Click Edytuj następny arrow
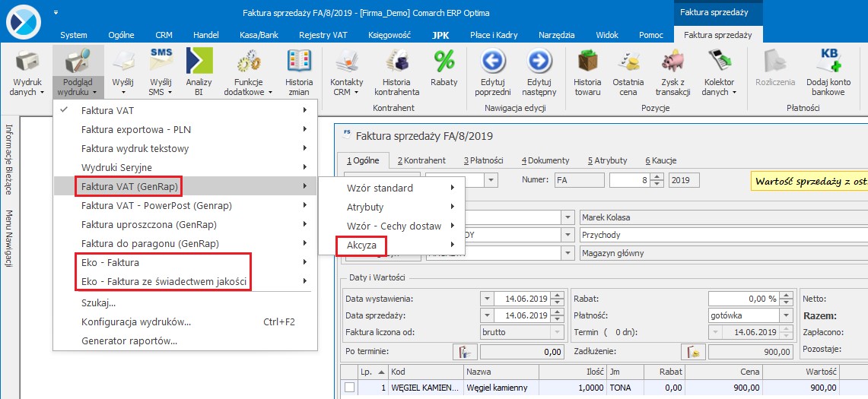868x399 pixels. point(538,61)
